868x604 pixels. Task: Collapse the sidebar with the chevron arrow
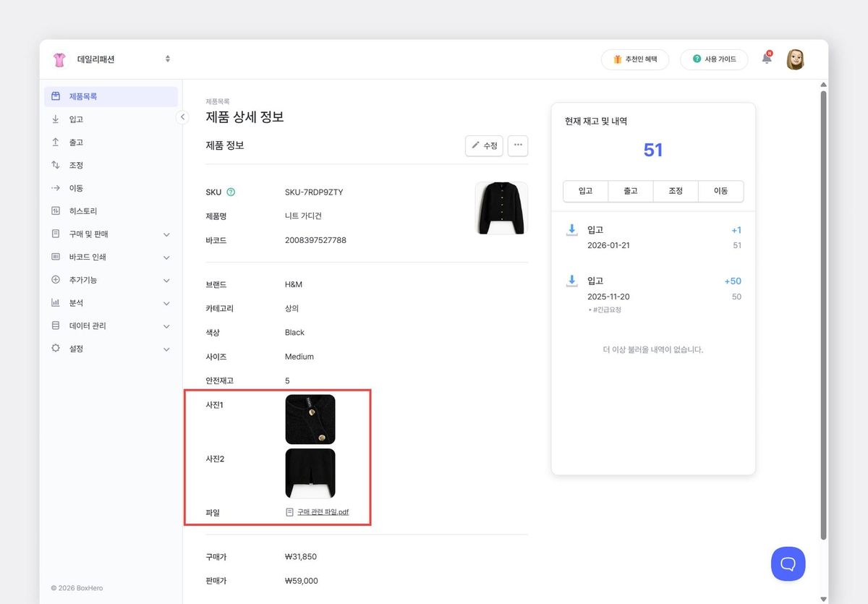[x=182, y=116]
